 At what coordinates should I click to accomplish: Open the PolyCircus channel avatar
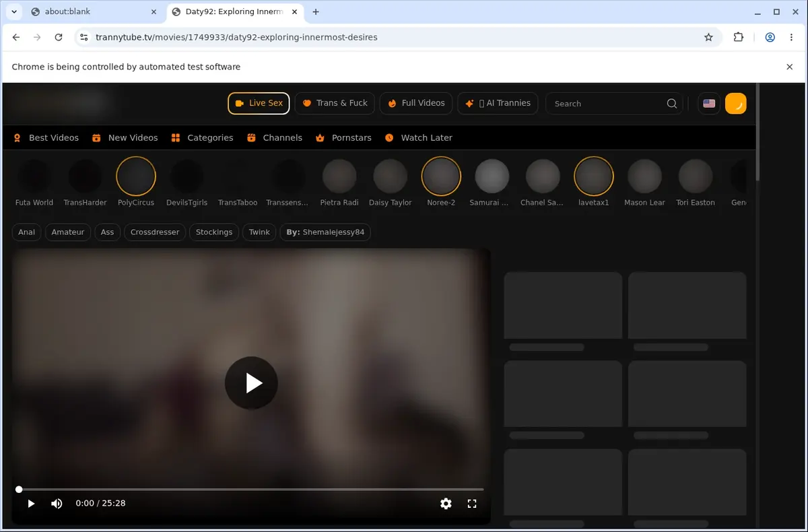tap(136, 176)
